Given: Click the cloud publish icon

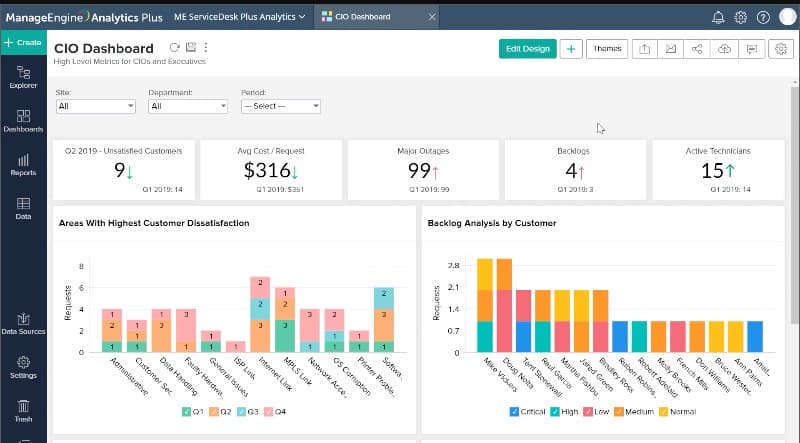Looking at the screenshot, I should [724, 49].
